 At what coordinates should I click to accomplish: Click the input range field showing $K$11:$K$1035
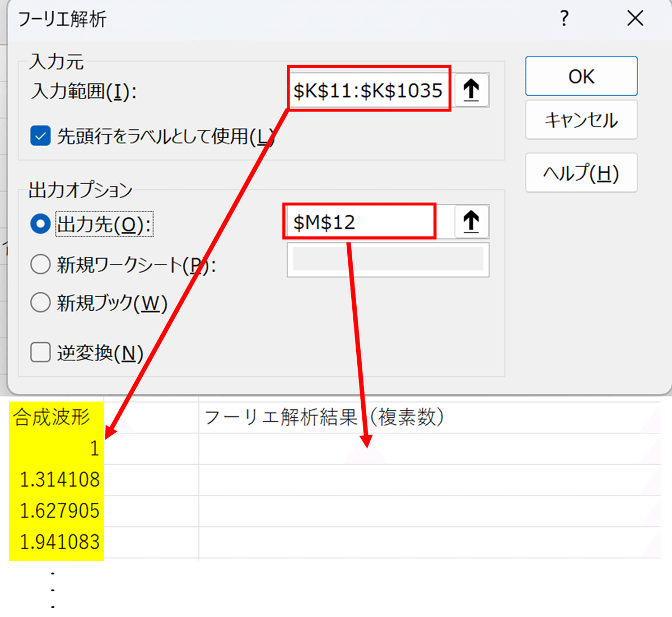368,89
